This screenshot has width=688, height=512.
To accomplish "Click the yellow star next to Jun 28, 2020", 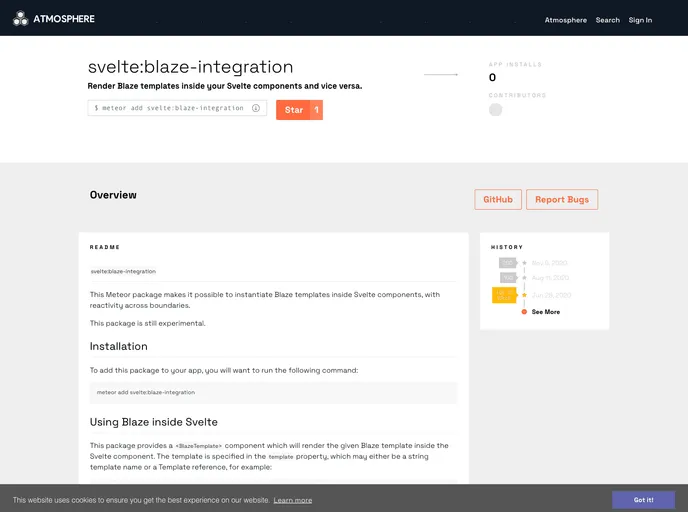I will 524,295.
